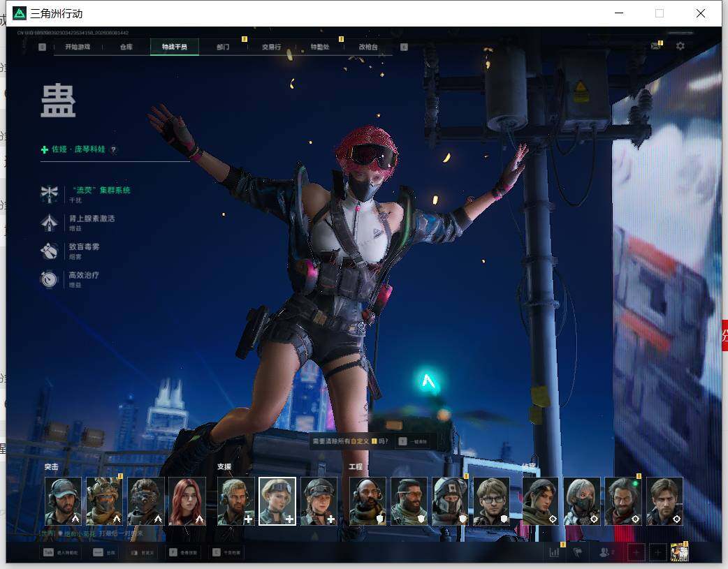Image resolution: width=728 pixels, height=569 pixels.
Task: Click the 一键清除 button
Action: click(x=413, y=441)
